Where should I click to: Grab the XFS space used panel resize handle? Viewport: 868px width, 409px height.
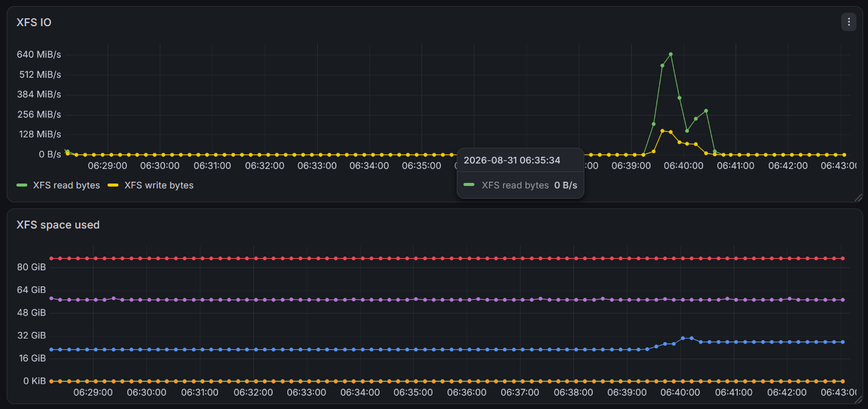click(858, 399)
